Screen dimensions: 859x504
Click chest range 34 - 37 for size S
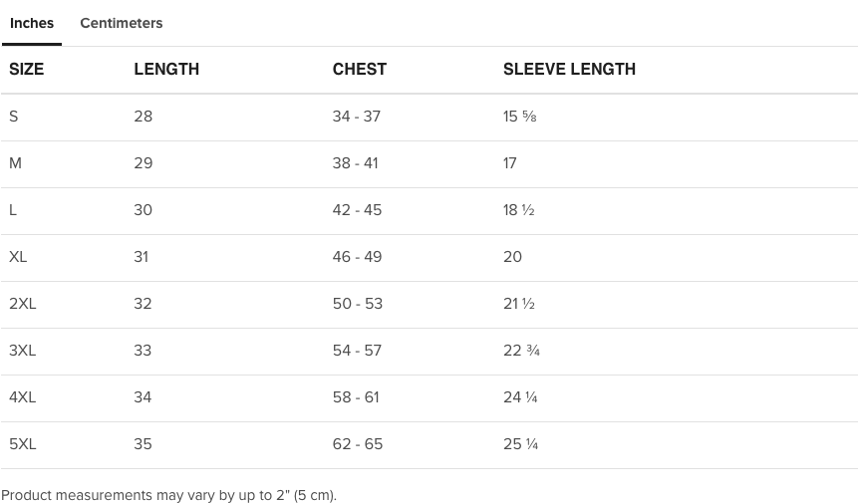point(357,117)
